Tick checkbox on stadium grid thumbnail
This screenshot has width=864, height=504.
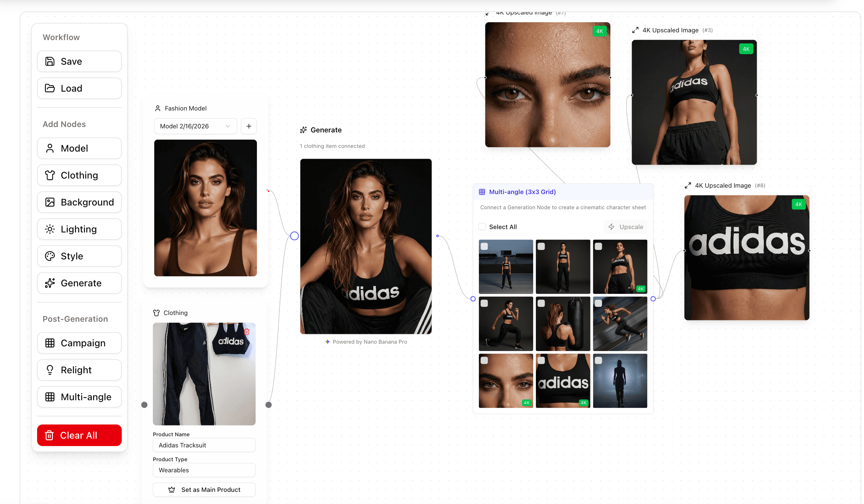tap(484, 246)
